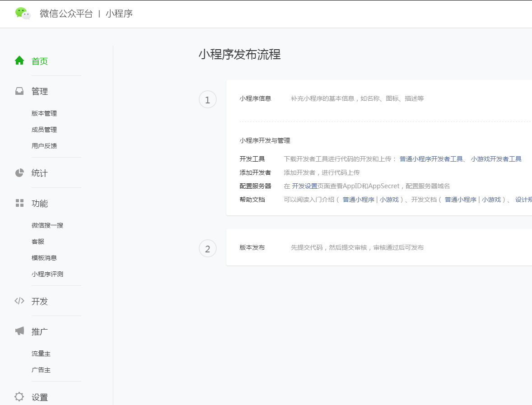Screen dimensions: 532x405
Task: Open 用户反馈 sidebar entry
Action: tap(44, 146)
